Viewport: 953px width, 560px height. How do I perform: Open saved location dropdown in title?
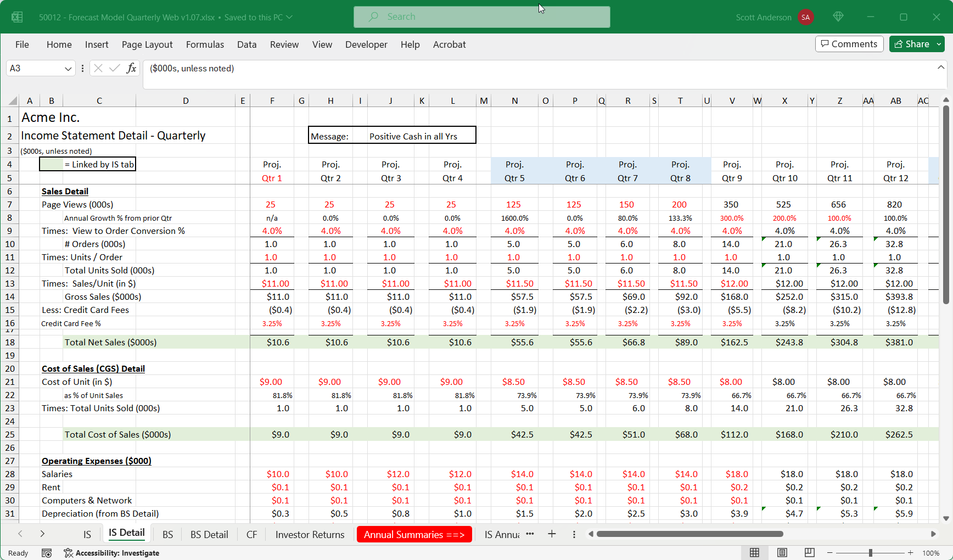pos(289,17)
